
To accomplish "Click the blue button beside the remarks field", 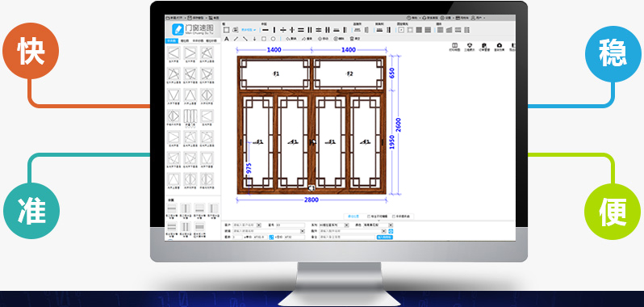I will pos(384,238).
